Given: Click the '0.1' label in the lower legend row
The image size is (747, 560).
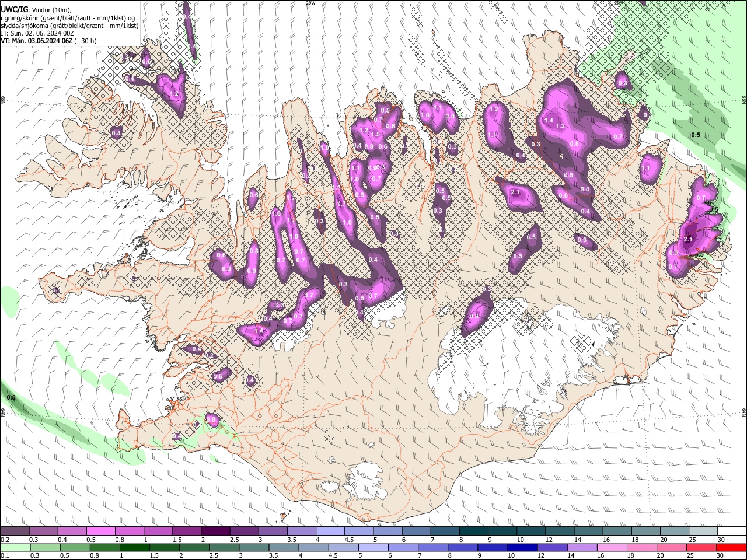Looking at the screenshot, I should 5,556.
